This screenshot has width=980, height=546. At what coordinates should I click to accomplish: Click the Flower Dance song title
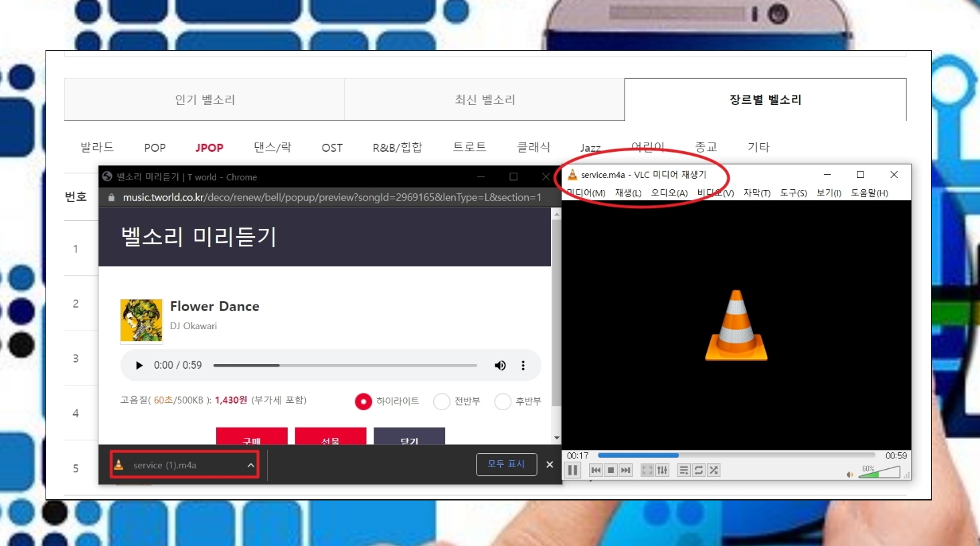(214, 306)
